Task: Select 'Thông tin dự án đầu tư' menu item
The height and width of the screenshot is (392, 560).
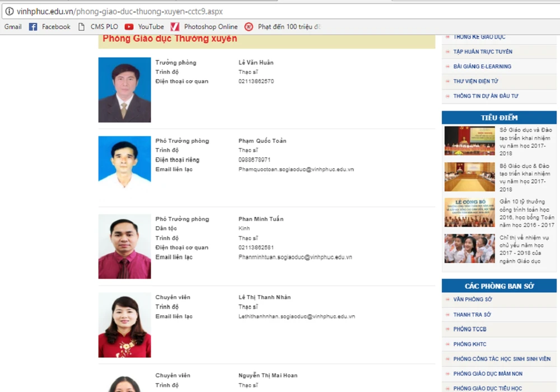Action: pyautogui.click(x=486, y=96)
